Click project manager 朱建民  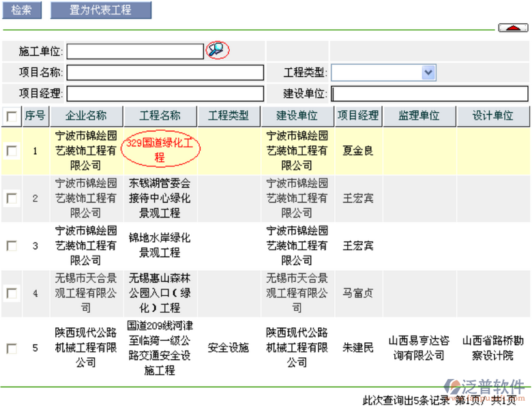[x=358, y=348]
